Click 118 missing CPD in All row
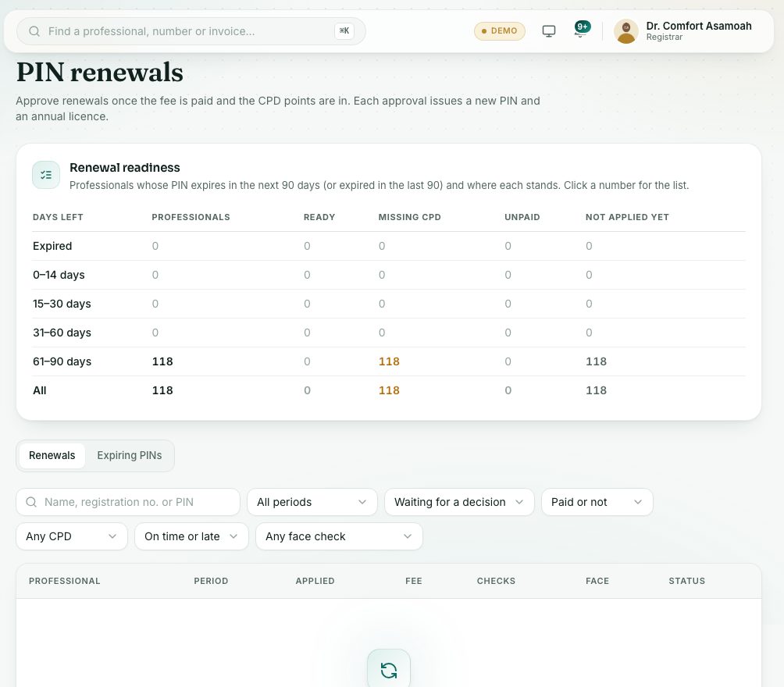 tap(389, 390)
